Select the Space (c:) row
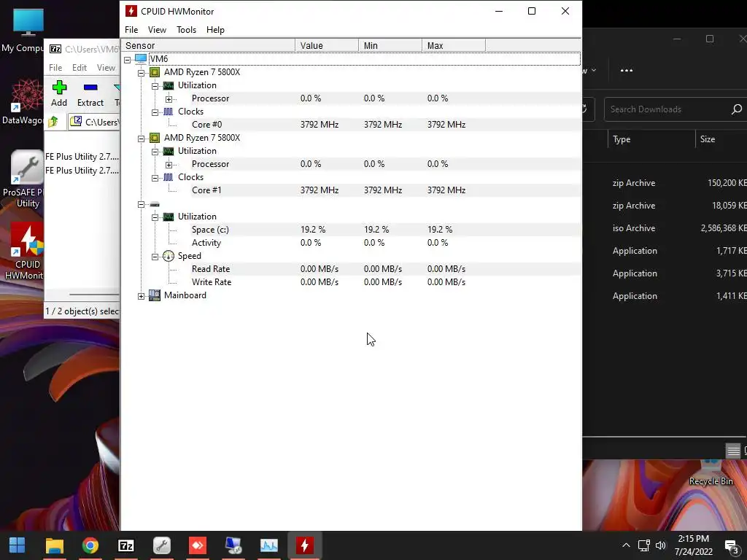Viewport: 747px width, 560px height. tap(351, 230)
